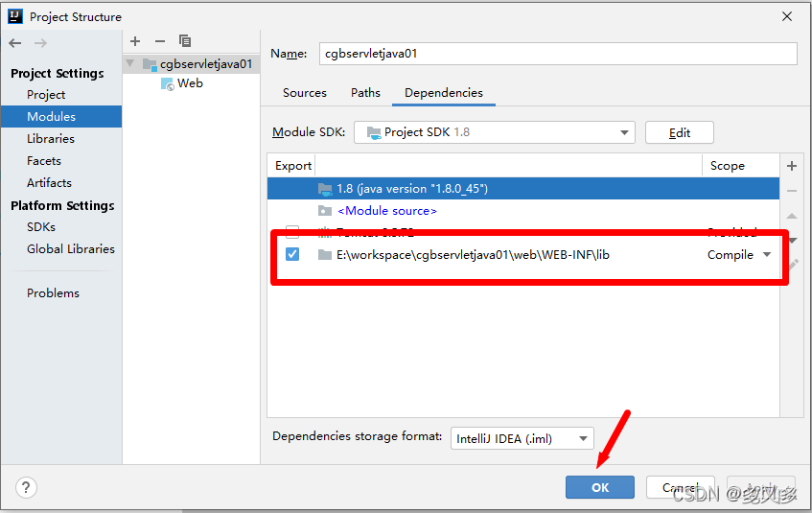Add a new module with plus icon

click(x=135, y=41)
